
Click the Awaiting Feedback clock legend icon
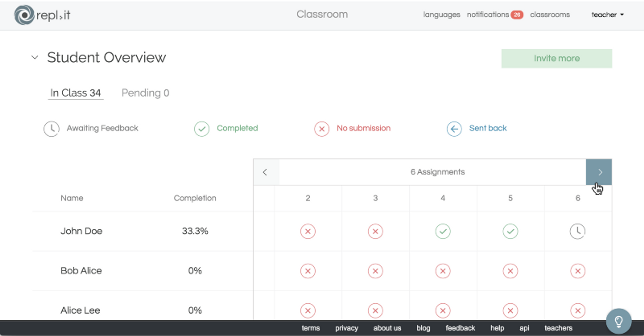point(51,129)
